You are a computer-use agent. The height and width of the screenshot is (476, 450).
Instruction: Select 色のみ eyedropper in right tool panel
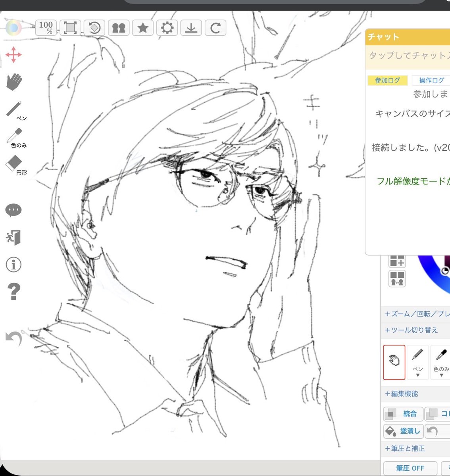click(x=441, y=362)
